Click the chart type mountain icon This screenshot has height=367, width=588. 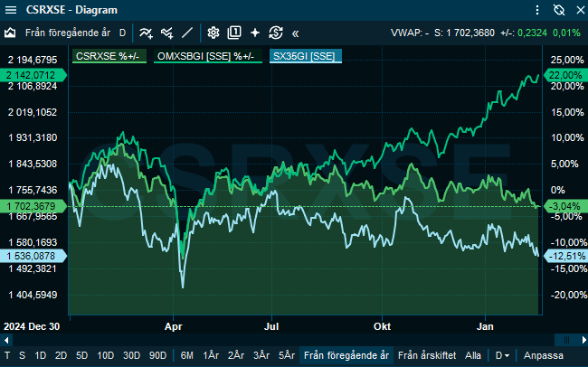[11, 33]
